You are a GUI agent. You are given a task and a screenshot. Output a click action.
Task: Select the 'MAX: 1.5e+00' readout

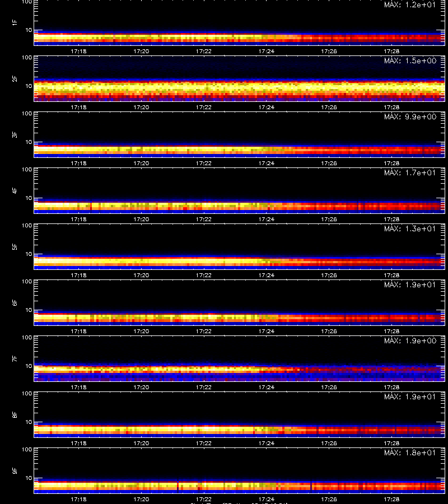tap(410, 60)
